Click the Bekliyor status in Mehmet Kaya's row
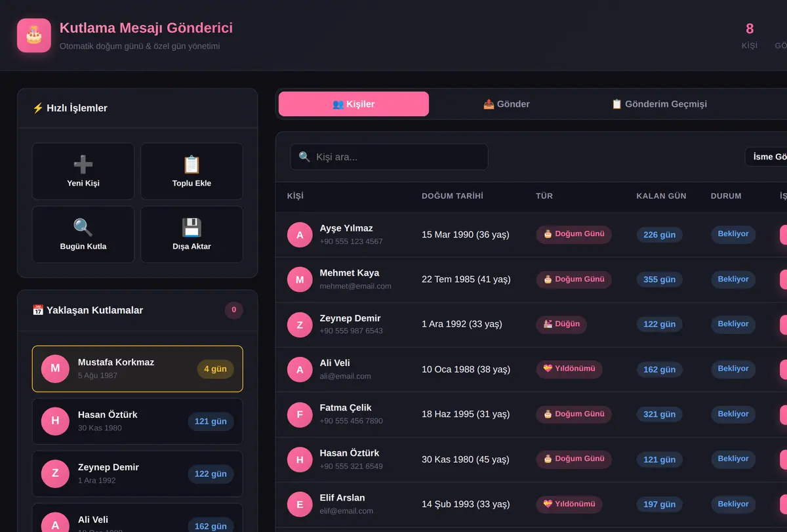Viewport: 787px width, 532px height. coord(733,279)
